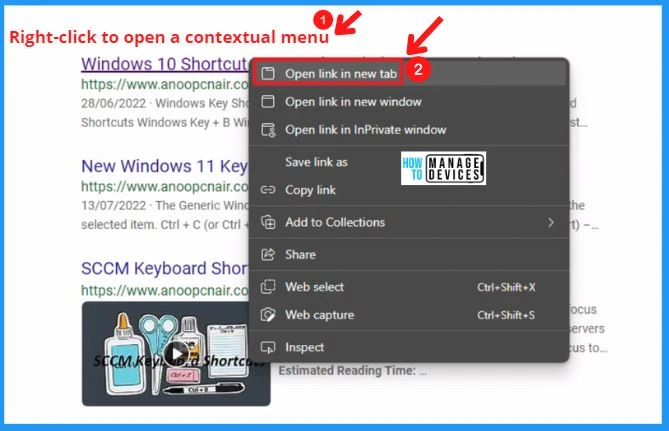Choose 'Open link in new window'

point(409,102)
